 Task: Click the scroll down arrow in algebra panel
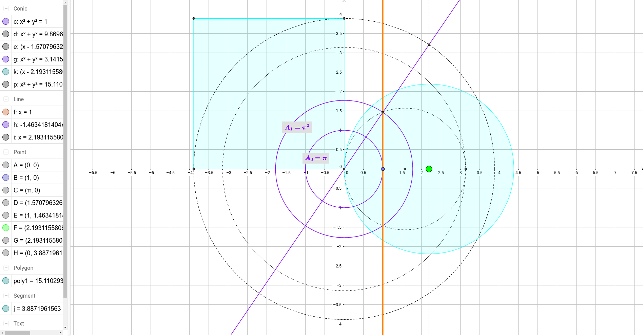click(x=65, y=328)
